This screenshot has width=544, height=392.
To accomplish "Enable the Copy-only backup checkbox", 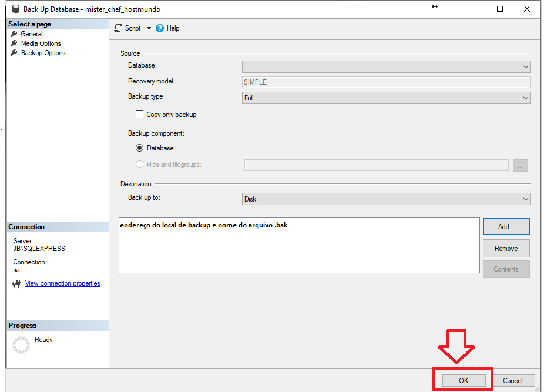I will [140, 115].
